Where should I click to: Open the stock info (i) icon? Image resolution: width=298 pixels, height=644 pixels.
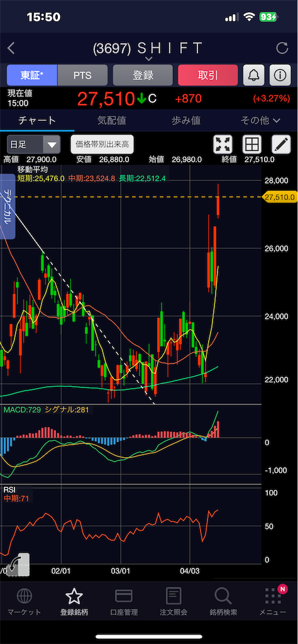tap(280, 75)
